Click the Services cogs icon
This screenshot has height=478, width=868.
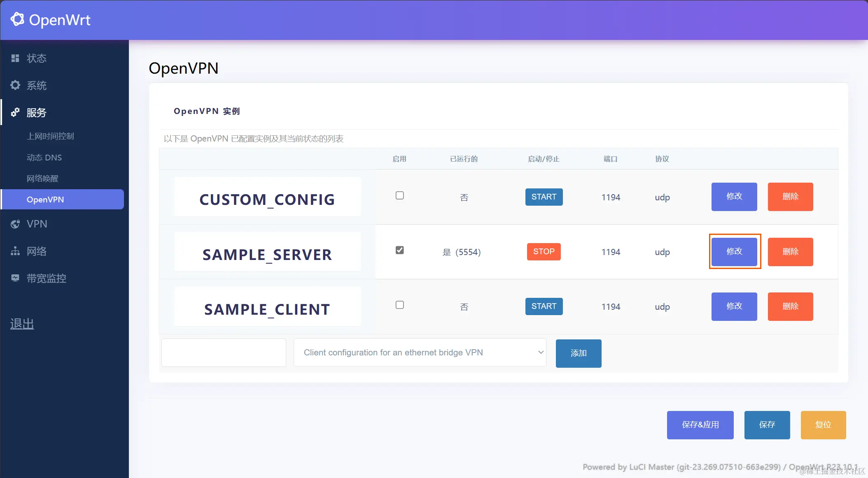click(15, 112)
